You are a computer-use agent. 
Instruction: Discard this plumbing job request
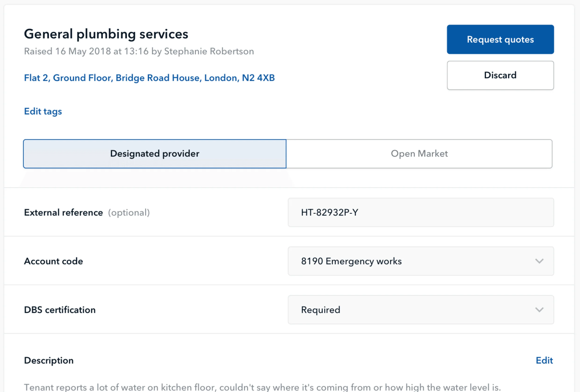(500, 75)
